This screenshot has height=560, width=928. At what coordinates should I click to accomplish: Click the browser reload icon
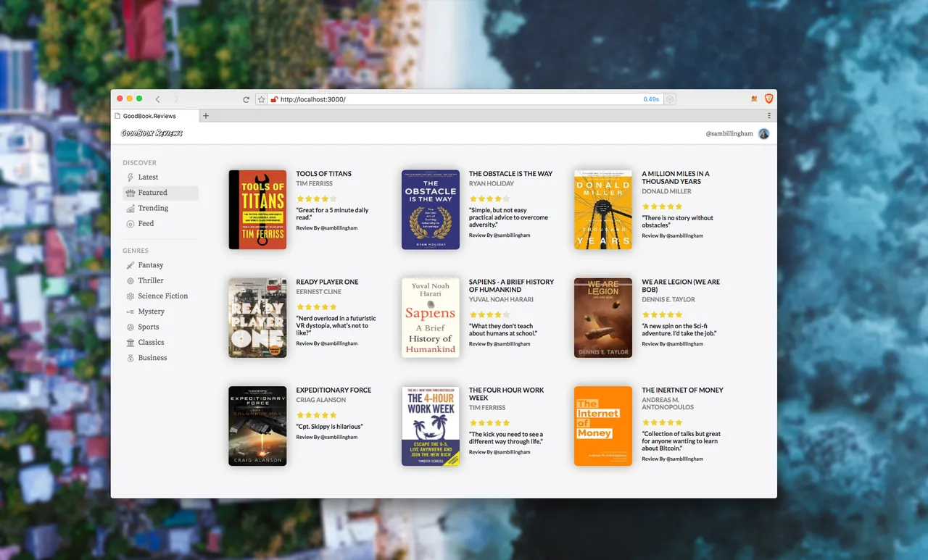tap(246, 99)
